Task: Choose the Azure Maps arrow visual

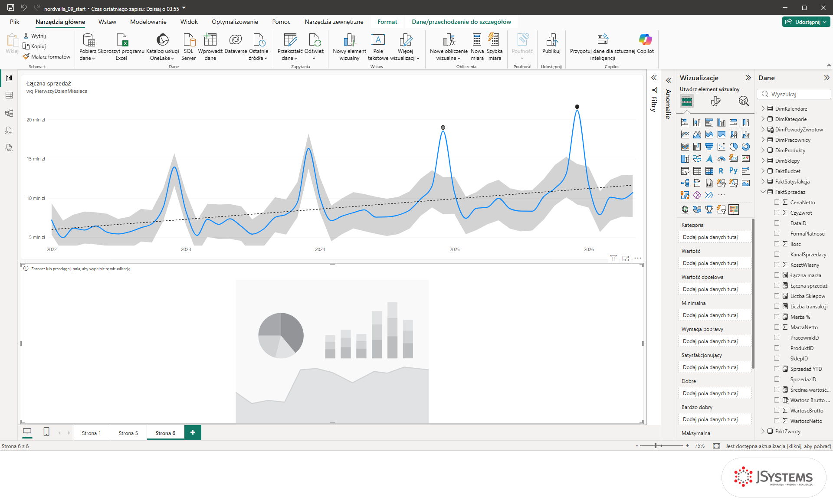Action: tap(709, 159)
